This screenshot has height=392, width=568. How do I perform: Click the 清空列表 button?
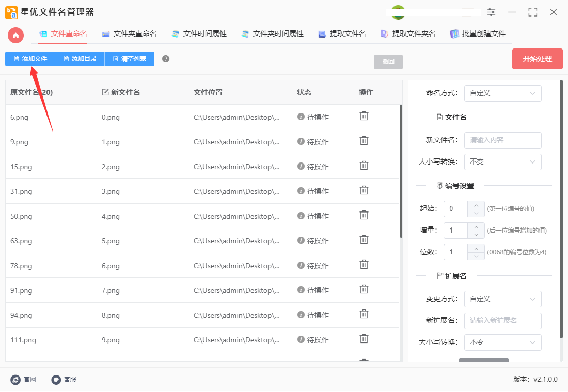click(x=129, y=59)
